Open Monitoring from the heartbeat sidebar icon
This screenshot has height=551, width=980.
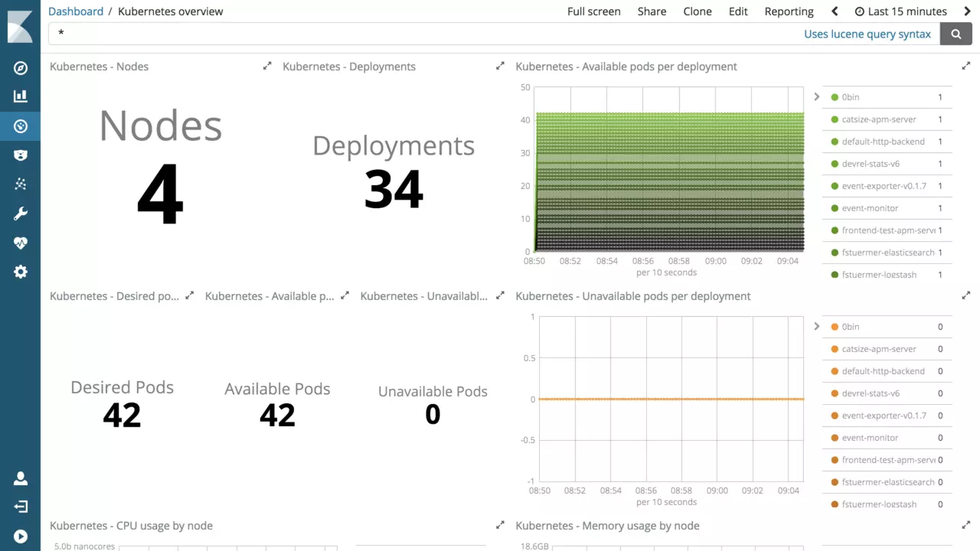click(x=21, y=243)
